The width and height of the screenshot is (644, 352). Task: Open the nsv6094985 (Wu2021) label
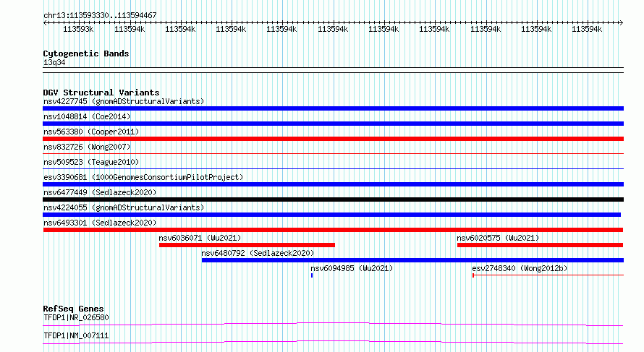click(352, 268)
